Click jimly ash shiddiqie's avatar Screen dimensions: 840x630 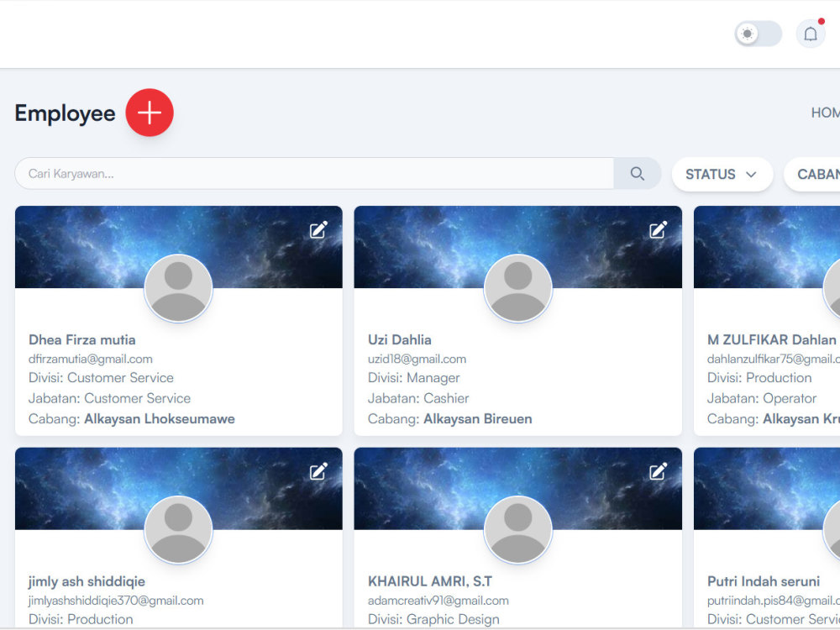178,530
